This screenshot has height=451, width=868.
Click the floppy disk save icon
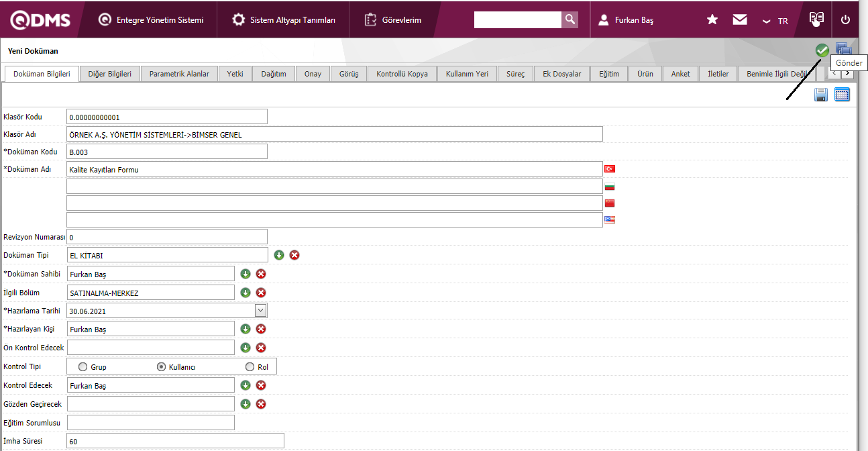point(821,95)
